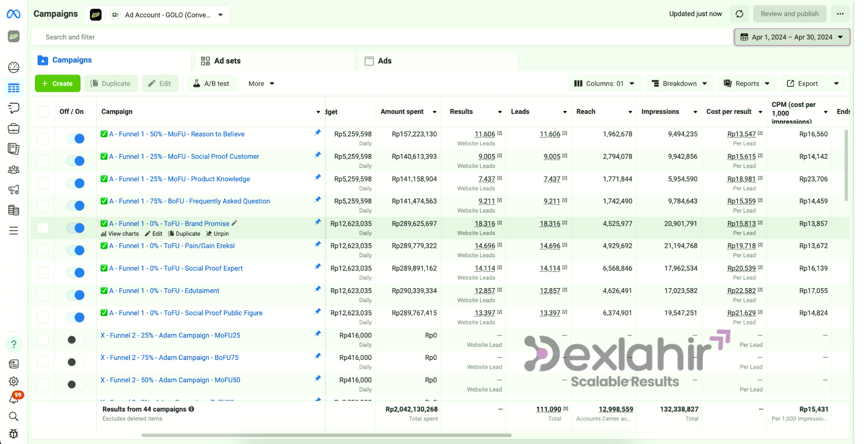Enable the Adam Campaign MoFU25 toggle

pos(76,340)
